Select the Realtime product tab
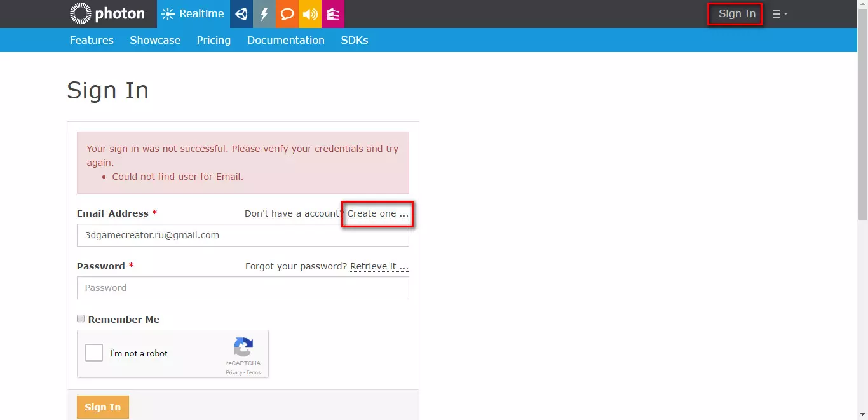Screen dimensions: 868x420 tap(193, 14)
